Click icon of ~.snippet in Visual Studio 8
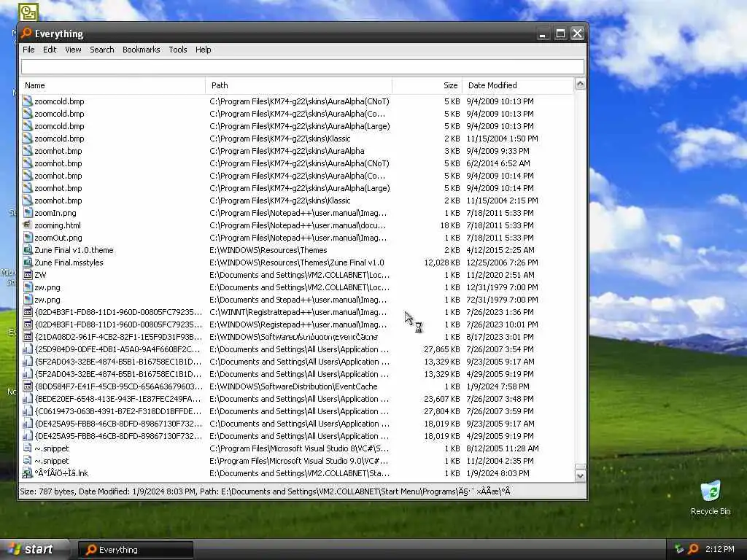The width and height of the screenshot is (747, 560). 28,448
